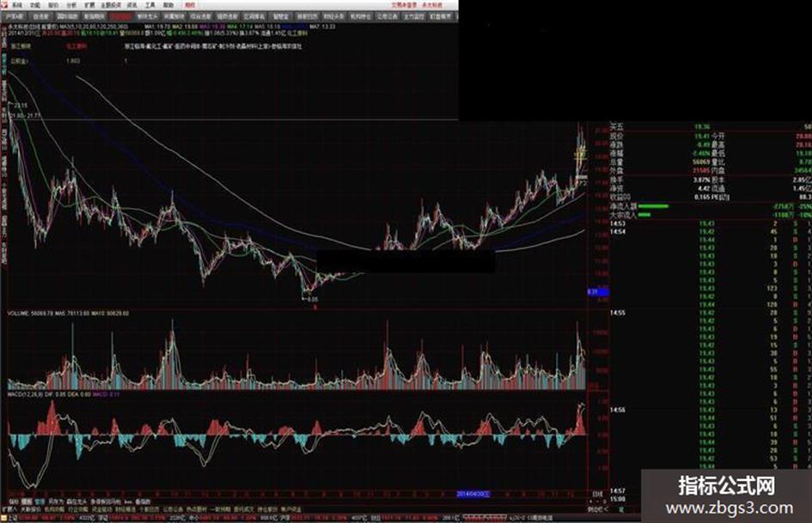Viewport: 812px width, 523px height.
Task: Select the red 期权 menu item
Action: tap(190, 4)
